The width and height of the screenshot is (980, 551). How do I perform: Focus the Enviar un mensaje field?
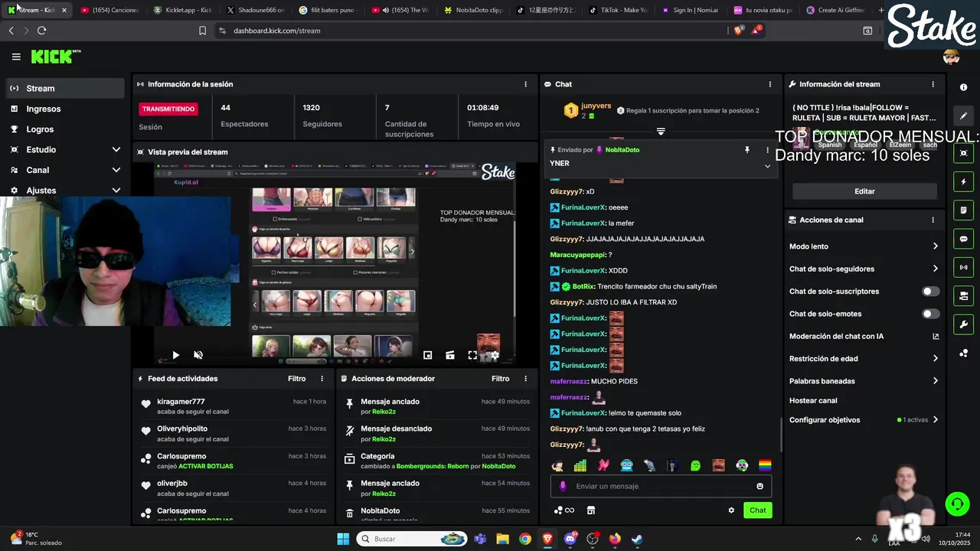click(661, 486)
